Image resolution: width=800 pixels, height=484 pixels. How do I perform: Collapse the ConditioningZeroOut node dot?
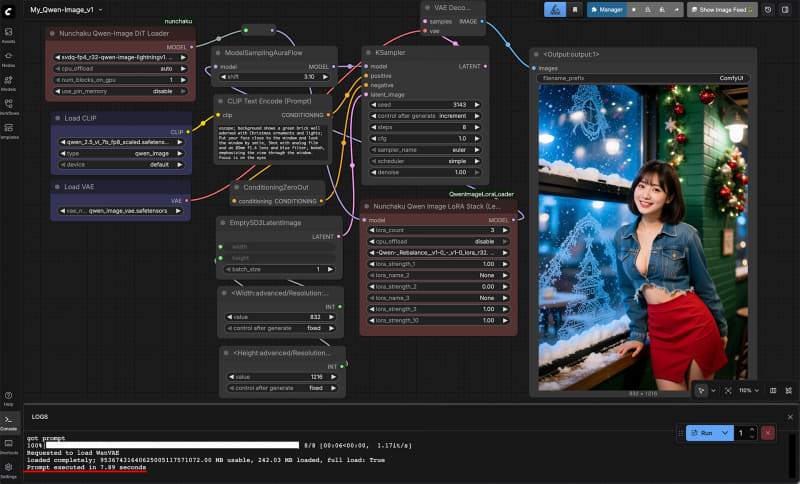click(237, 187)
